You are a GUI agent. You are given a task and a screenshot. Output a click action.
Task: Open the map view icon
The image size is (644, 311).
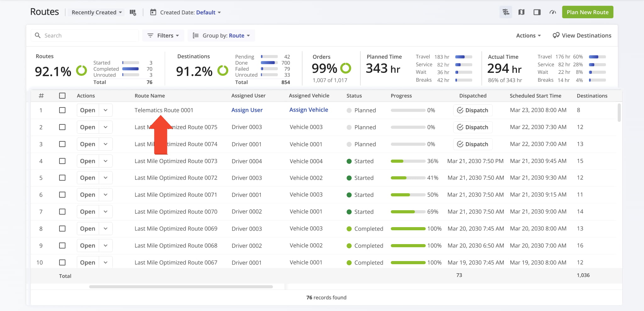pos(521,12)
